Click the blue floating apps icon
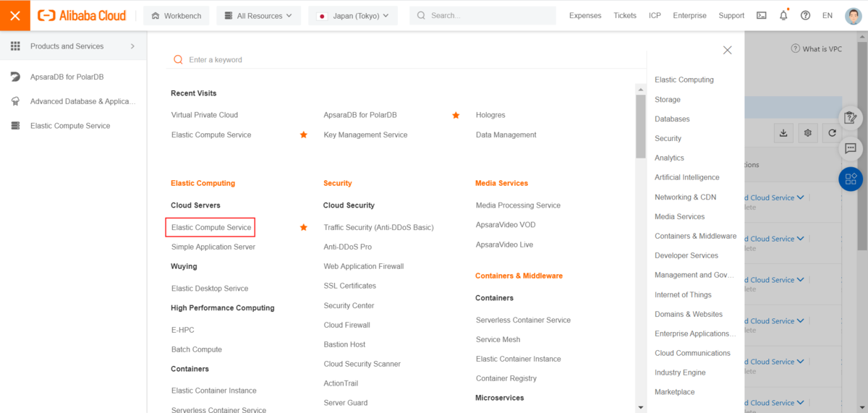 [851, 179]
